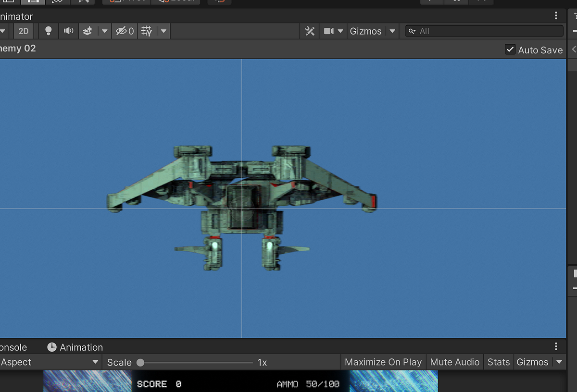Click the component tools wrench icon
This screenshot has height=392, width=577.
(310, 31)
